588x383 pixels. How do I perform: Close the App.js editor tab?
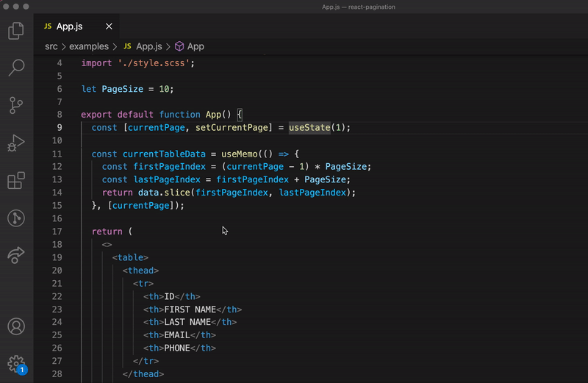pos(109,26)
